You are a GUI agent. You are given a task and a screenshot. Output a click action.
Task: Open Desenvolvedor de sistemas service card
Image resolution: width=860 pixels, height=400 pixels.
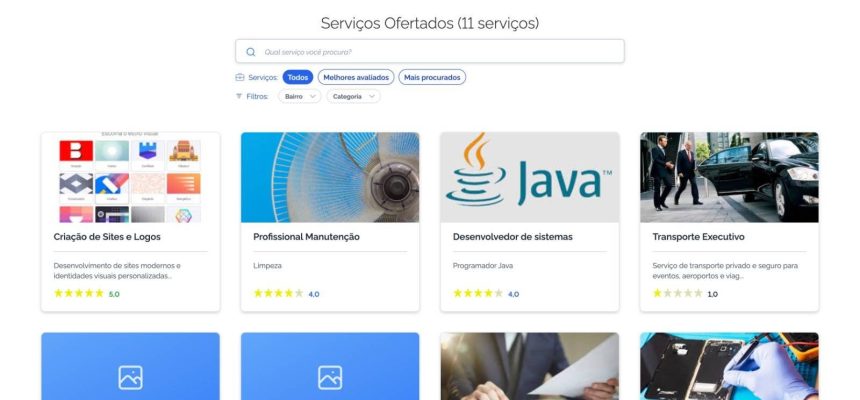530,222
